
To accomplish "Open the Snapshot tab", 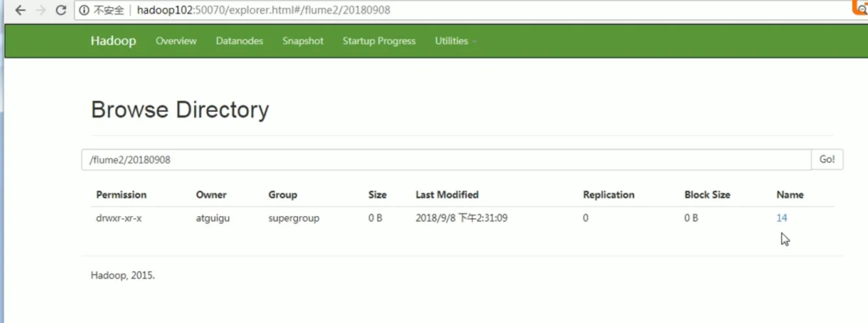I will (x=303, y=40).
